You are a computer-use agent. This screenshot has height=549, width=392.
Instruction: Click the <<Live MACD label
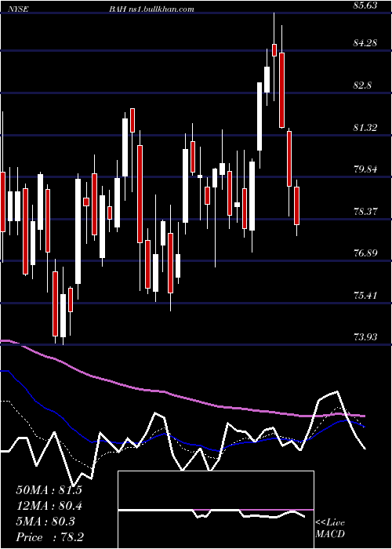click(x=330, y=529)
